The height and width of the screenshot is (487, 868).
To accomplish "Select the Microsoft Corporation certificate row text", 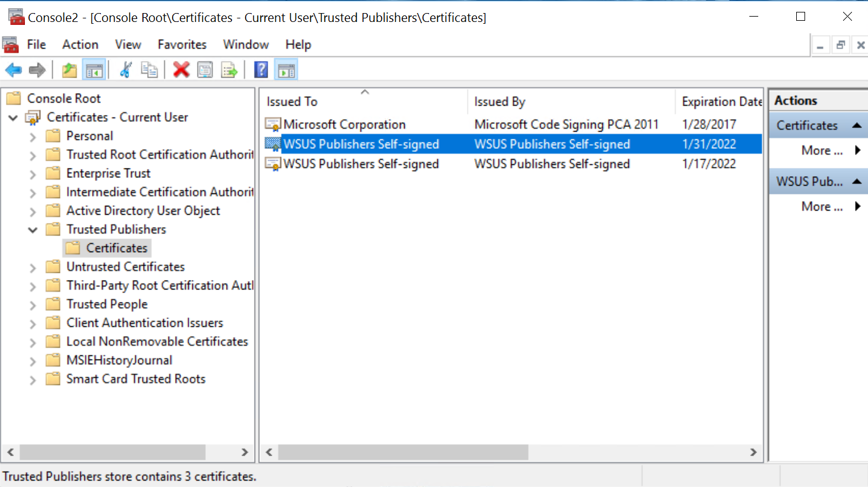I will coord(344,125).
